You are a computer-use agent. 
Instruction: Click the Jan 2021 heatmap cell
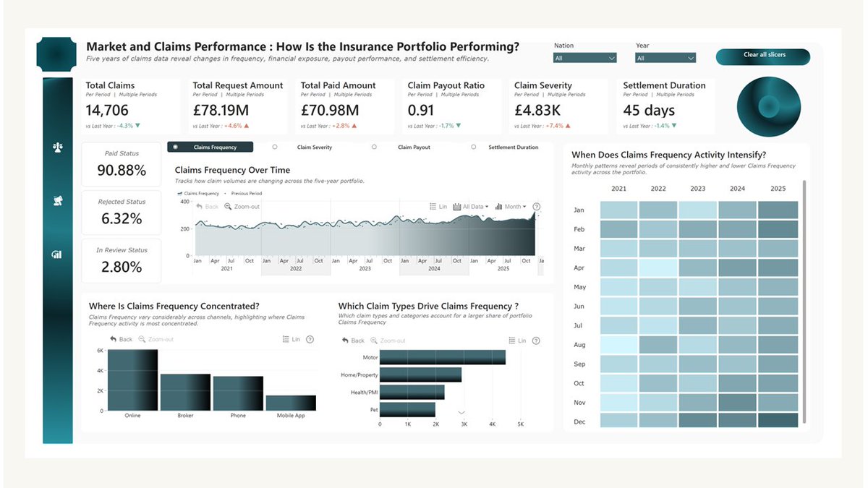(619, 210)
